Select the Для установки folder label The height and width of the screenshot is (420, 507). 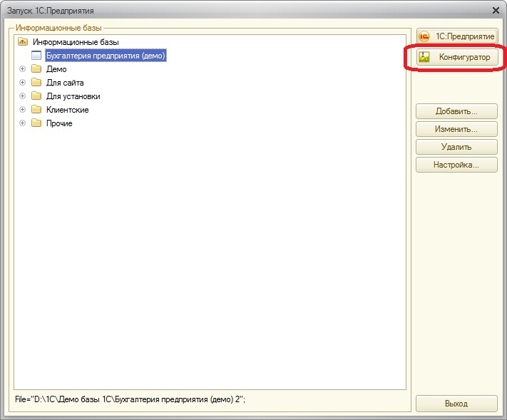(x=73, y=96)
